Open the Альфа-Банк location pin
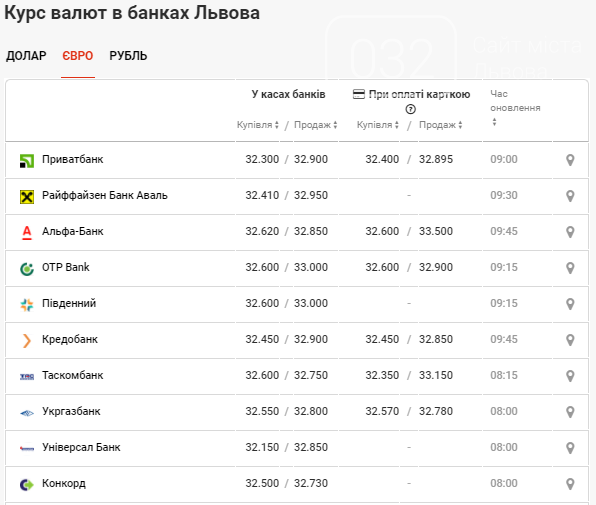596x505 pixels. (570, 232)
